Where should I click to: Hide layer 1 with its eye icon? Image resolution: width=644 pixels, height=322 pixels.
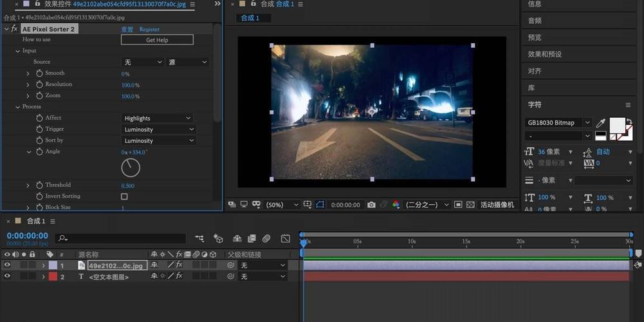pos(7,265)
